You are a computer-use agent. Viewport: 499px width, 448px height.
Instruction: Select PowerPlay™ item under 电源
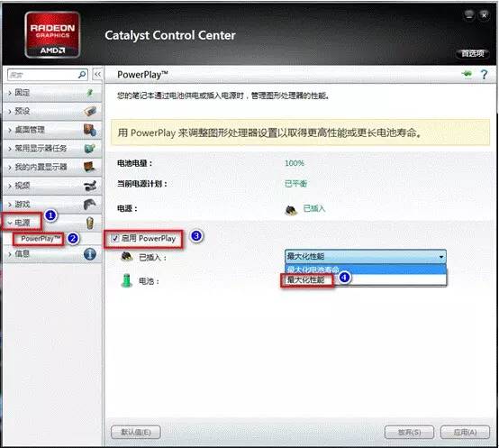click(x=41, y=239)
